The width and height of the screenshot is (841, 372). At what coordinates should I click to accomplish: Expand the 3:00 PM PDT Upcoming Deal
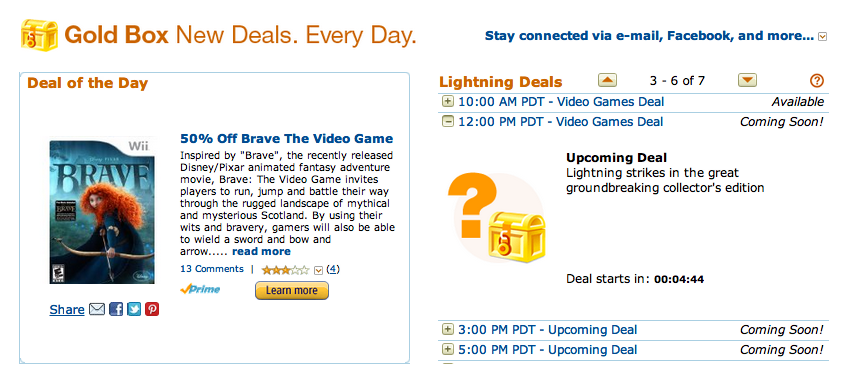tap(447, 329)
